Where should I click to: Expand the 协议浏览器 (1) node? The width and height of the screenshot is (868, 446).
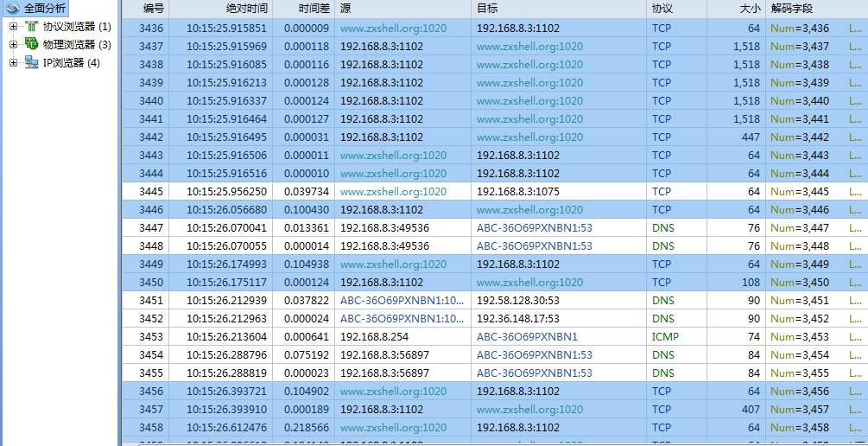click(x=13, y=26)
